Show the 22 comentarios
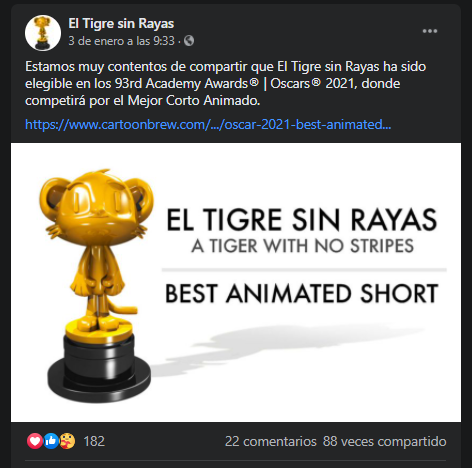 [270, 441]
